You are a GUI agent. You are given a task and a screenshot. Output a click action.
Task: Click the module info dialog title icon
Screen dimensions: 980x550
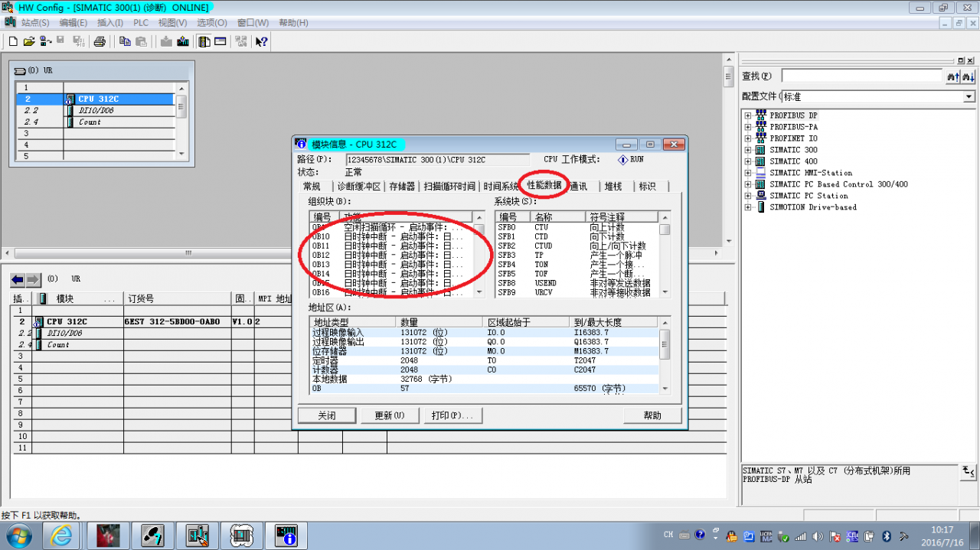[x=302, y=145]
